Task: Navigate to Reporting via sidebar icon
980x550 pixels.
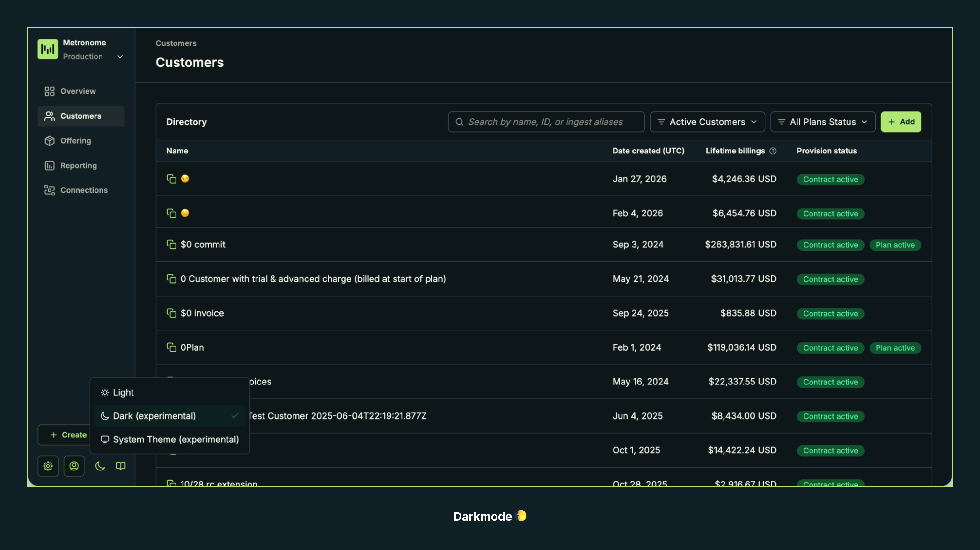Action: click(x=50, y=165)
